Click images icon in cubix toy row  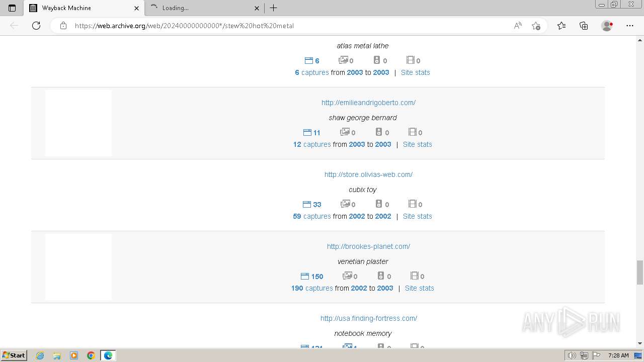[345, 204]
